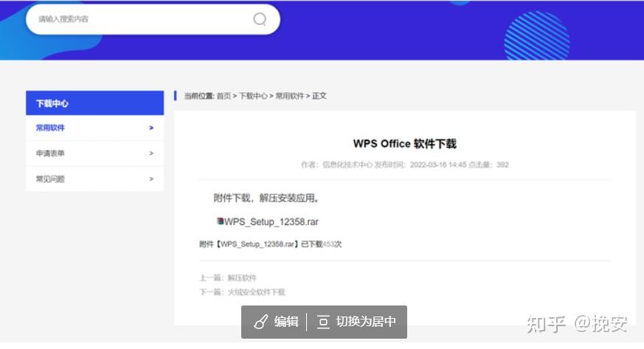Go to 常用软件 in the breadcrumb
This screenshot has width=644, height=349.
tap(289, 96)
